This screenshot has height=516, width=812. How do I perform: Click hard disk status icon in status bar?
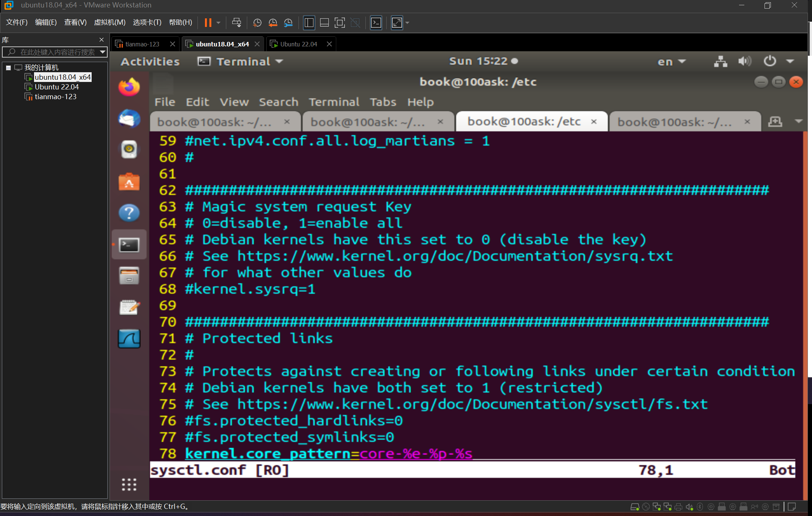pos(635,507)
